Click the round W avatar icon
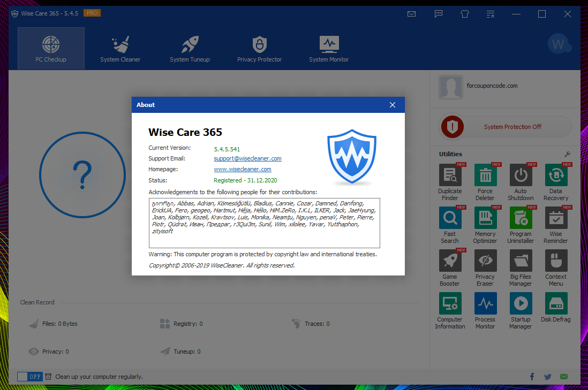The height and width of the screenshot is (390, 588). tap(559, 44)
